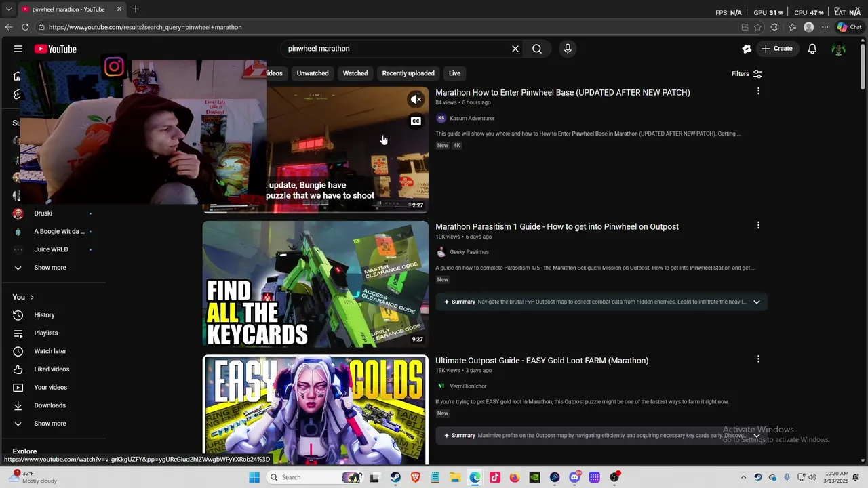868x488 pixels.
Task: Unmute the preview playing video
Action: click(x=416, y=100)
